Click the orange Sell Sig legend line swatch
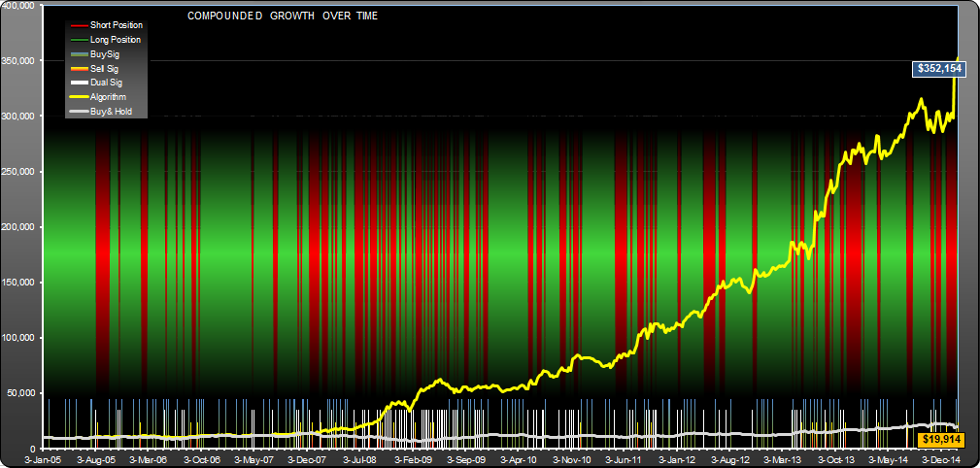Screen dimensions: 980x468 (x=78, y=69)
